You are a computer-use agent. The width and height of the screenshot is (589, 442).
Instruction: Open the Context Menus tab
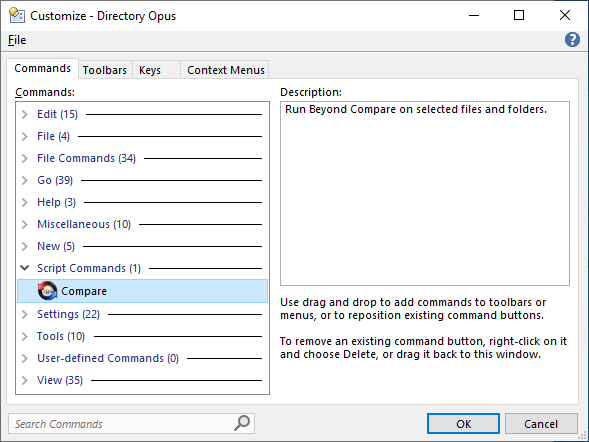click(x=226, y=70)
